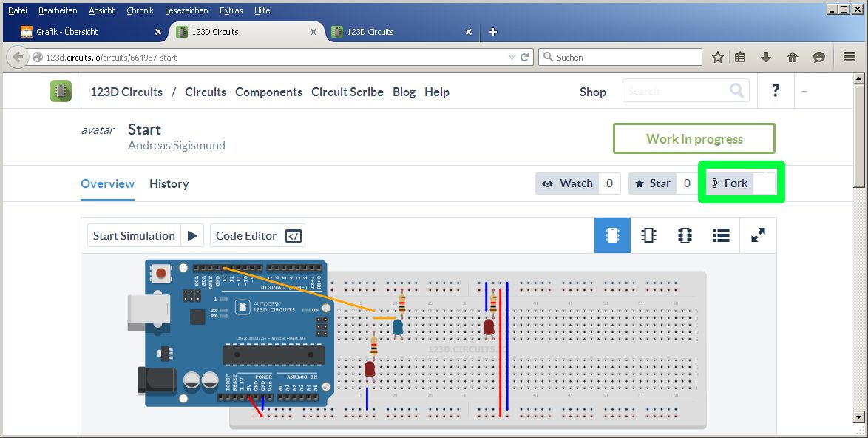Reload the page with the refresh icon

[525, 57]
